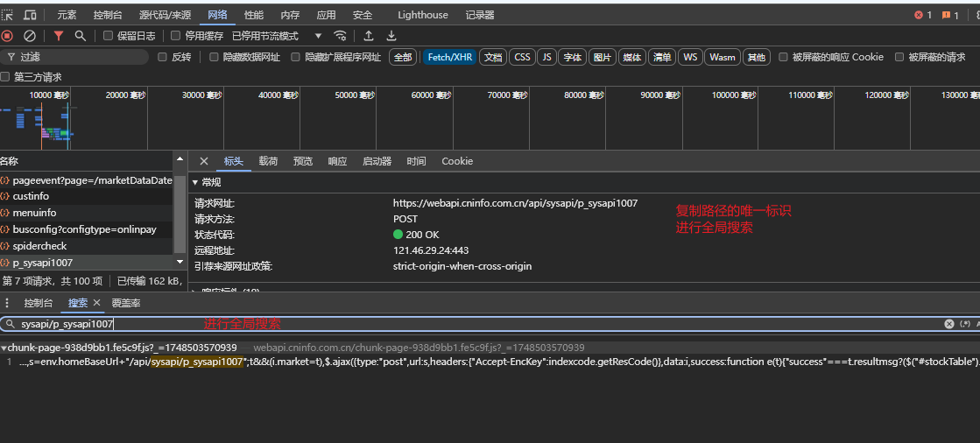The image size is (980, 443).
Task: Import HAR file with upload icon
Action: [369, 36]
